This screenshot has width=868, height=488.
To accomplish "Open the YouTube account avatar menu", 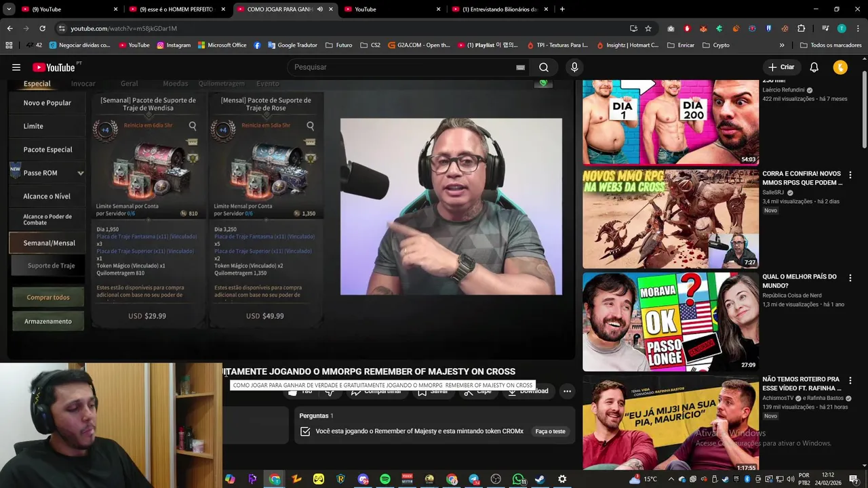I will pos(840,67).
